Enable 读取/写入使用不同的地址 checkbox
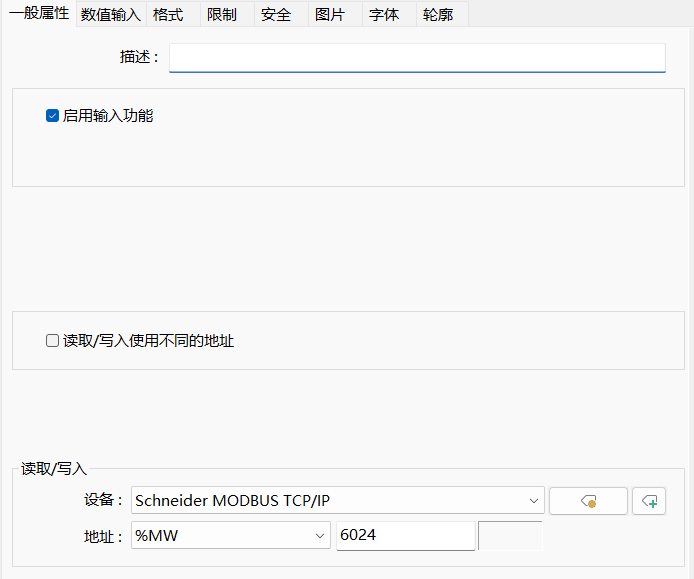This screenshot has height=579, width=694. (52, 340)
